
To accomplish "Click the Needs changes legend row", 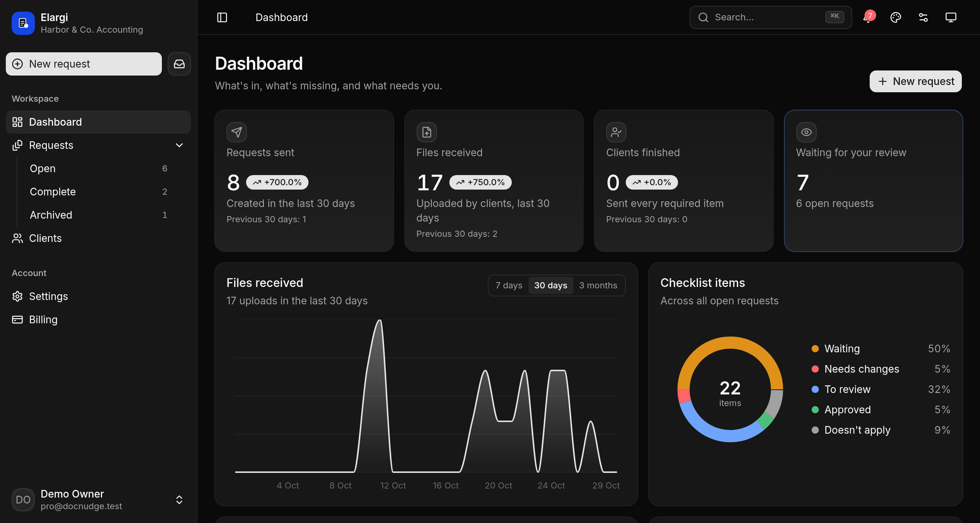I will click(880, 369).
